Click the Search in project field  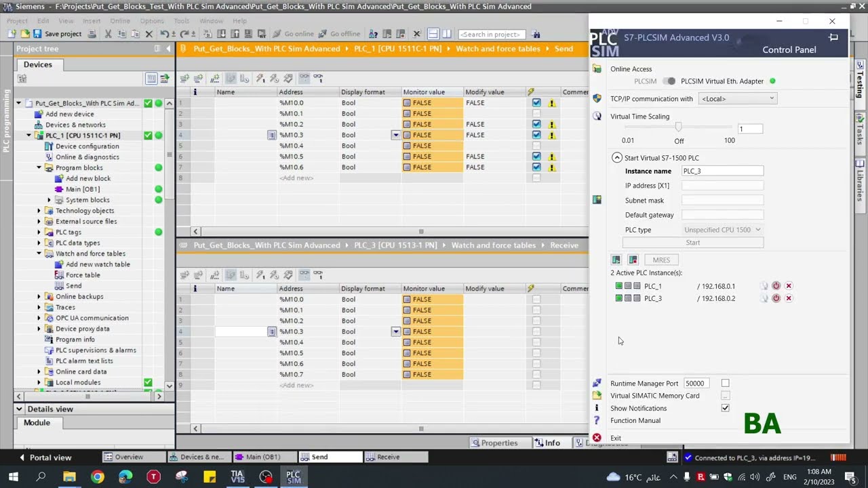pos(491,34)
